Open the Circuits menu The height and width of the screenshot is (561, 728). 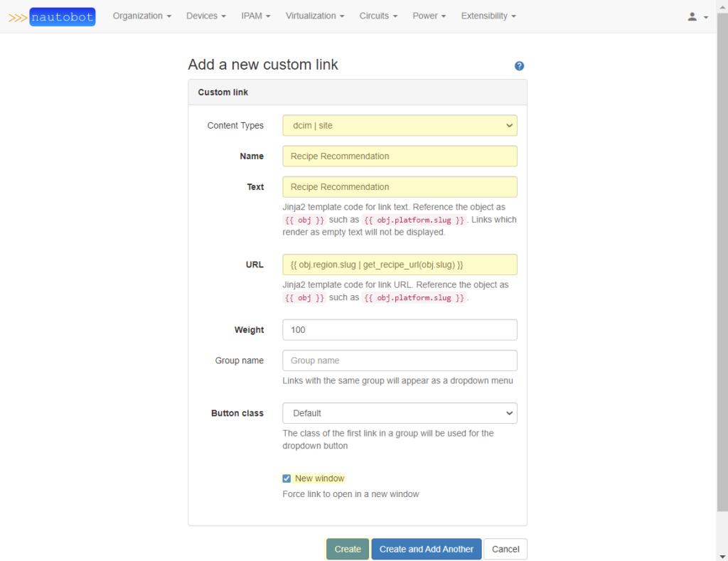pyautogui.click(x=378, y=16)
